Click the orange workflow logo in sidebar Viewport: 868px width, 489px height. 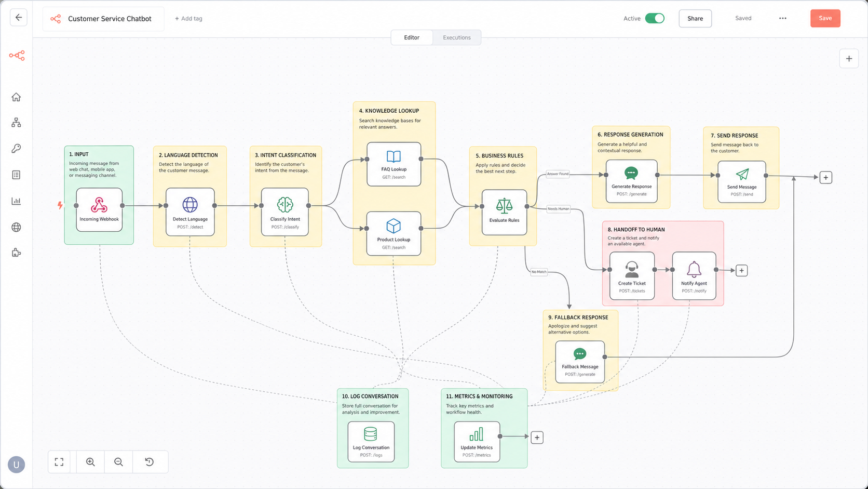17,56
